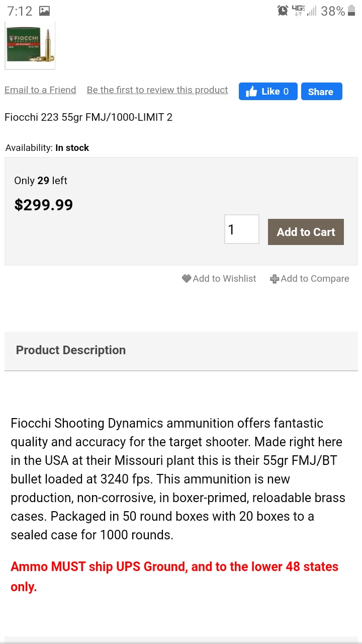Tap the 4G network indicator icon
Screen dimensions: 362x644
tap(298, 11)
